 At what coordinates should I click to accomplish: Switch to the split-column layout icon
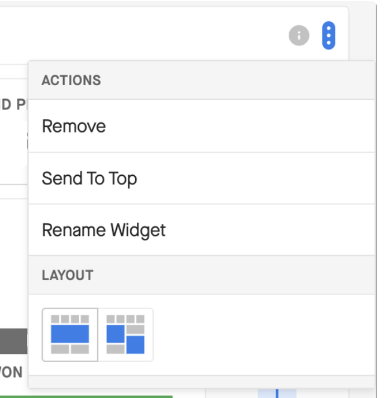(x=126, y=335)
